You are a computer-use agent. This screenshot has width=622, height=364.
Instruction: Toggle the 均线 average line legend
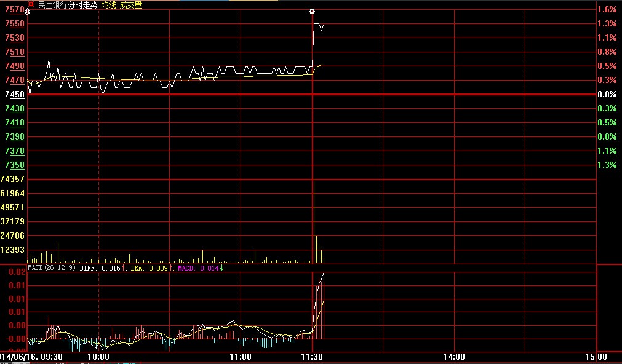pyautogui.click(x=108, y=5)
